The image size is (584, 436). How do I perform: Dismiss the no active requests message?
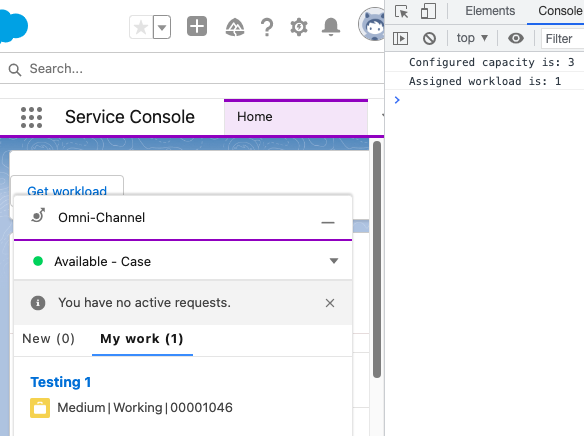(x=330, y=303)
